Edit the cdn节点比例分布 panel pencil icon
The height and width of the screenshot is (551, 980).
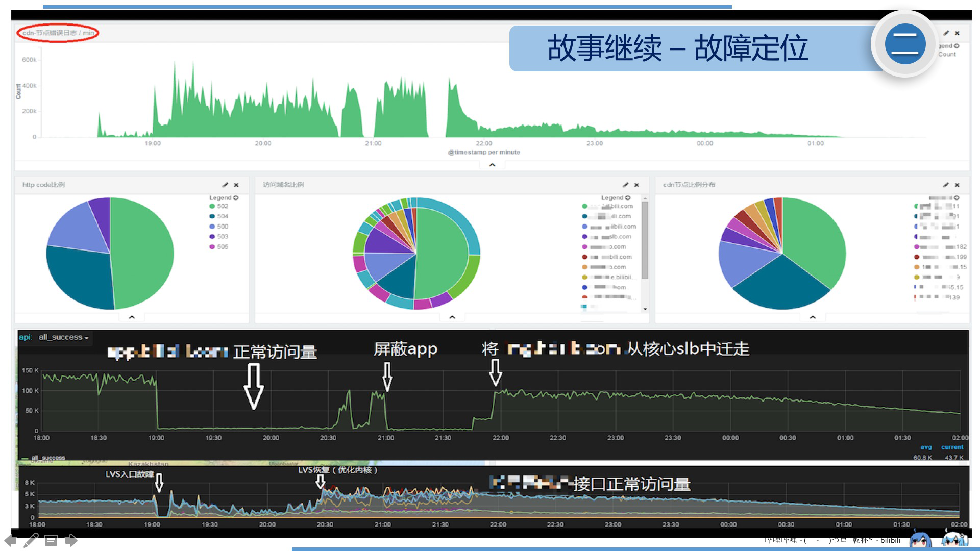[946, 185]
